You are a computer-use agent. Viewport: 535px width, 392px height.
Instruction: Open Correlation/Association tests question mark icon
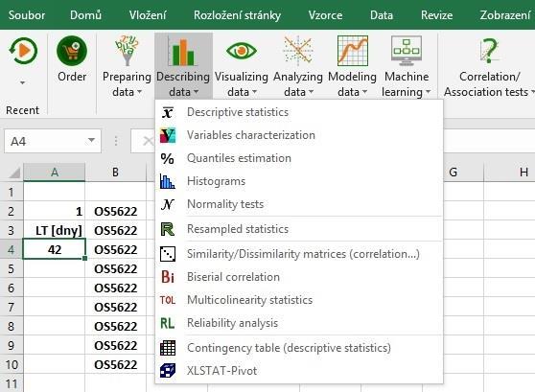[x=489, y=51]
